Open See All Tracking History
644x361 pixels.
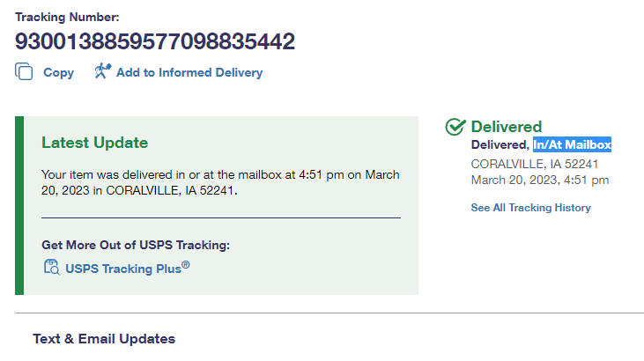tap(530, 208)
